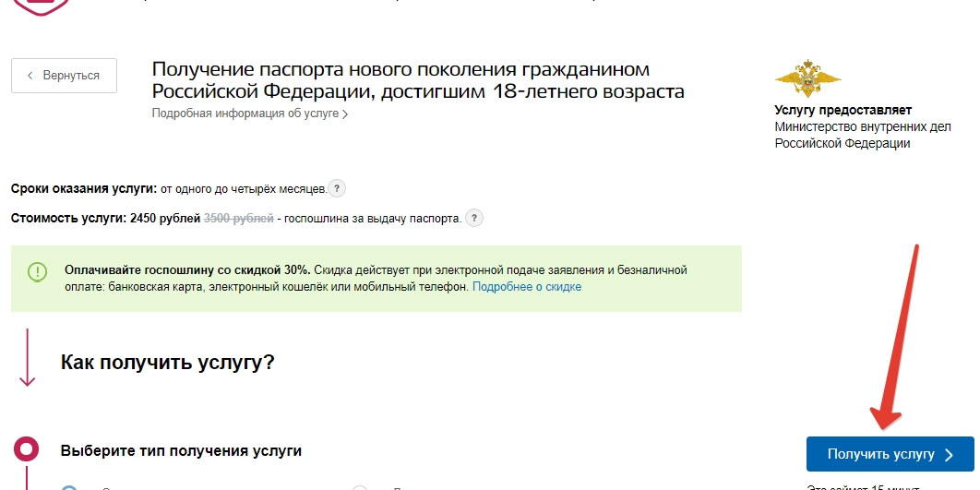Open Подробная информация об услуге link
The height and width of the screenshot is (490, 980).
point(245,114)
